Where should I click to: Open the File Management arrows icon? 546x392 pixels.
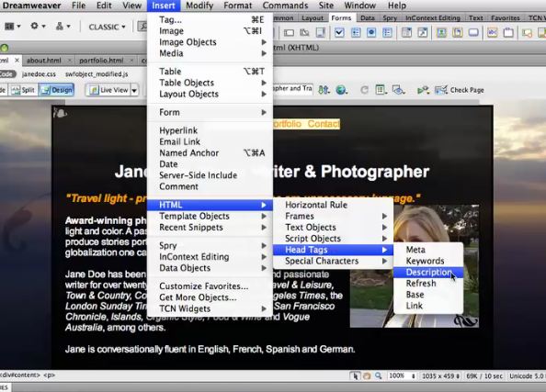(324, 90)
